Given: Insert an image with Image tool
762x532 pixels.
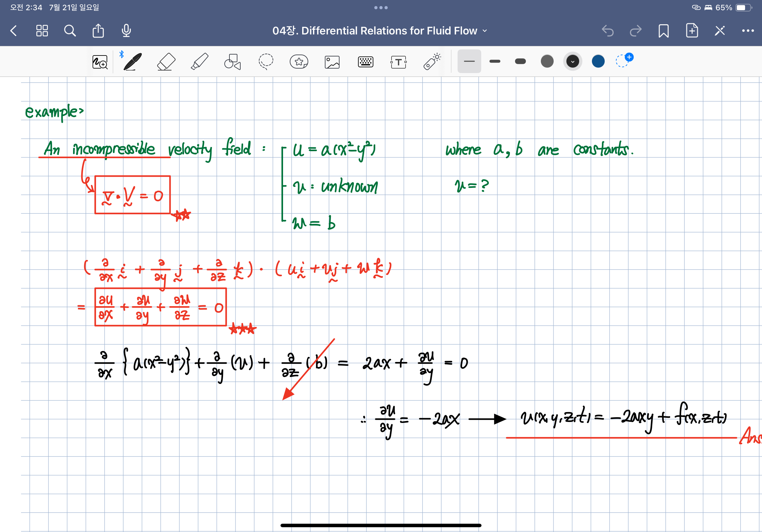Looking at the screenshot, I should pyautogui.click(x=332, y=62).
